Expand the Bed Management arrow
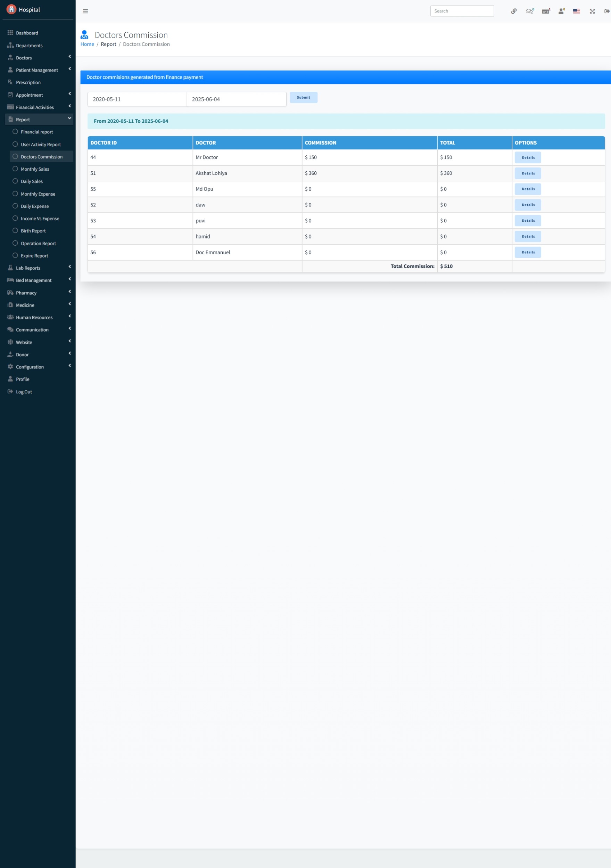Image resolution: width=611 pixels, height=868 pixels. pos(69,279)
